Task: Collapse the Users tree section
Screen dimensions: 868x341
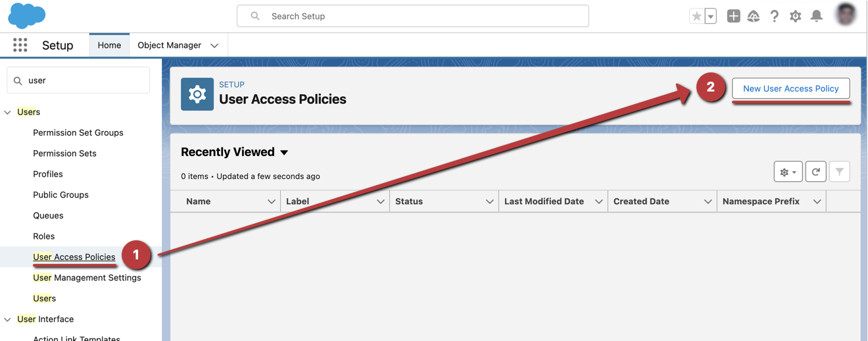Action: (8, 113)
